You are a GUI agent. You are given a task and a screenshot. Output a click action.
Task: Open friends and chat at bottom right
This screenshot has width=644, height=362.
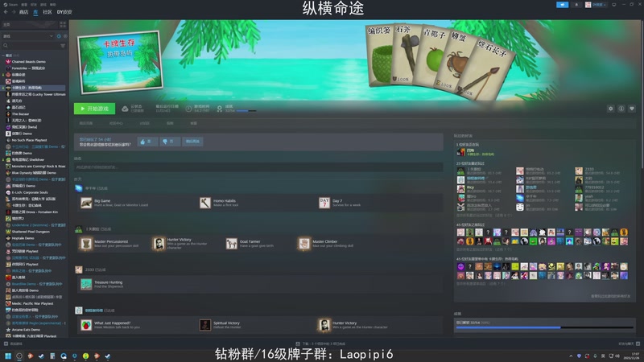(x=629, y=343)
